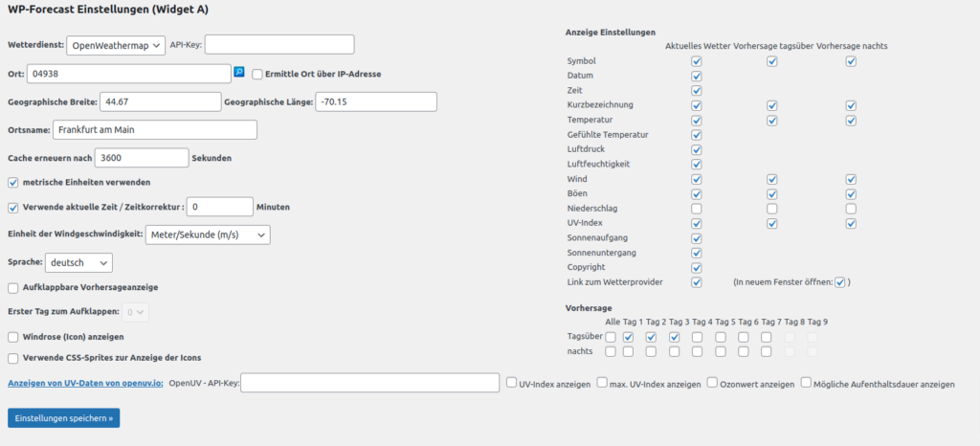Image resolution: width=980 pixels, height=446 pixels.
Task: Check Tag 7 in the Tagsüber row
Action: click(767, 337)
